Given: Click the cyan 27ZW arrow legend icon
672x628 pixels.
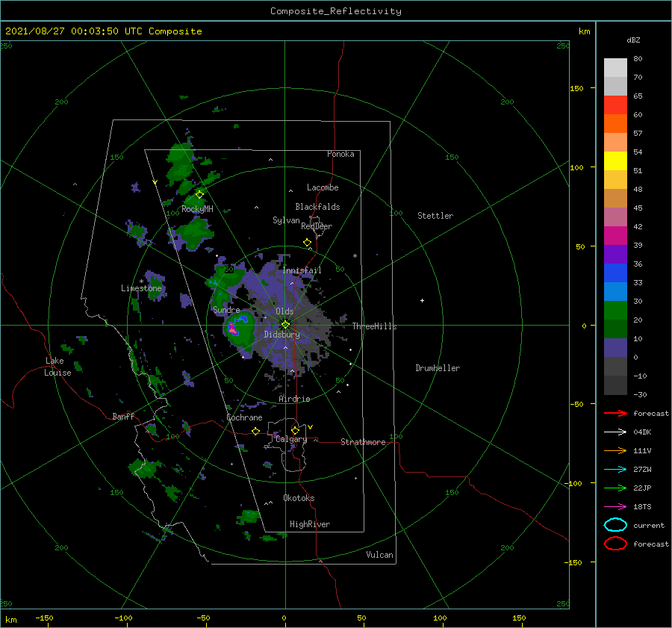Looking at the screenshot, I should point(615,470).
